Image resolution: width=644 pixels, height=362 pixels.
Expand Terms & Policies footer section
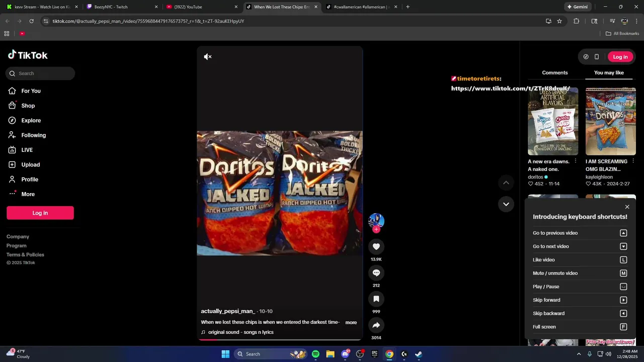pyautogui.click(x=25, y=255)
